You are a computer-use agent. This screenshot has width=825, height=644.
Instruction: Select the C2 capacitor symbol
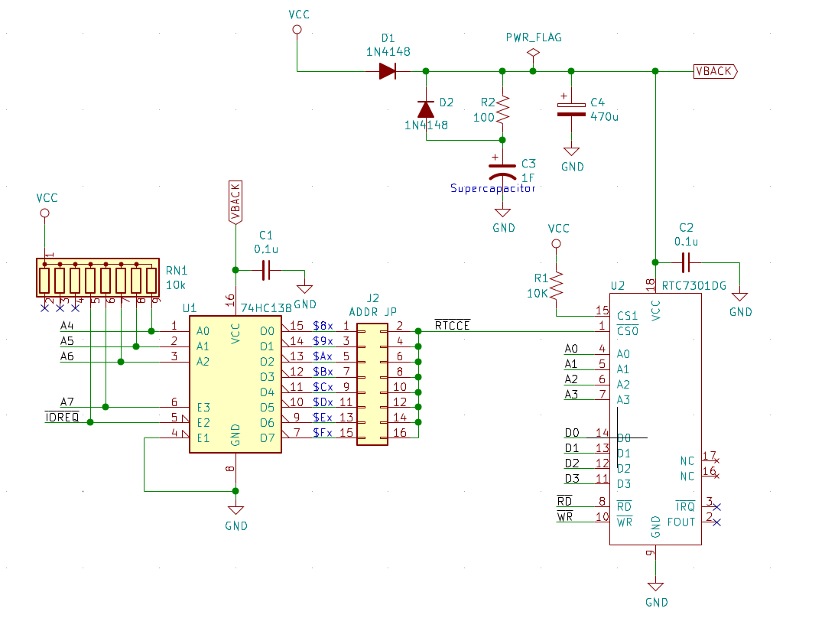[686, 262]
